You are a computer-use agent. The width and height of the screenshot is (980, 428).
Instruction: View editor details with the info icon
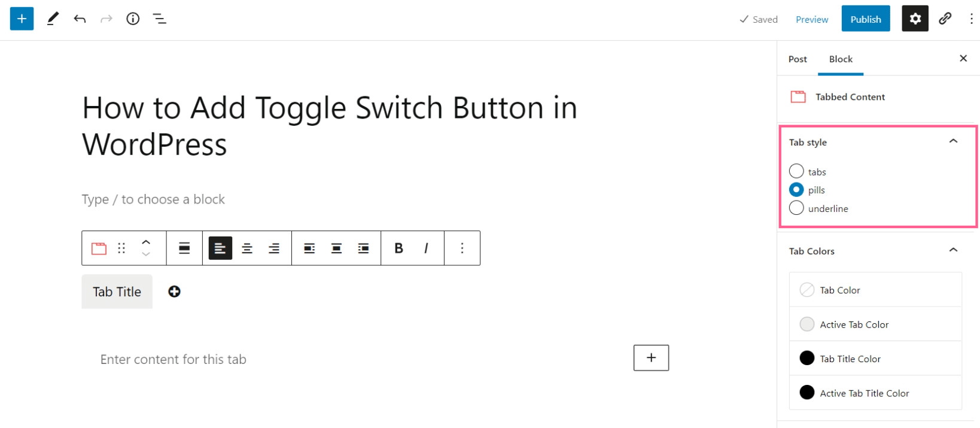point(133,19)
